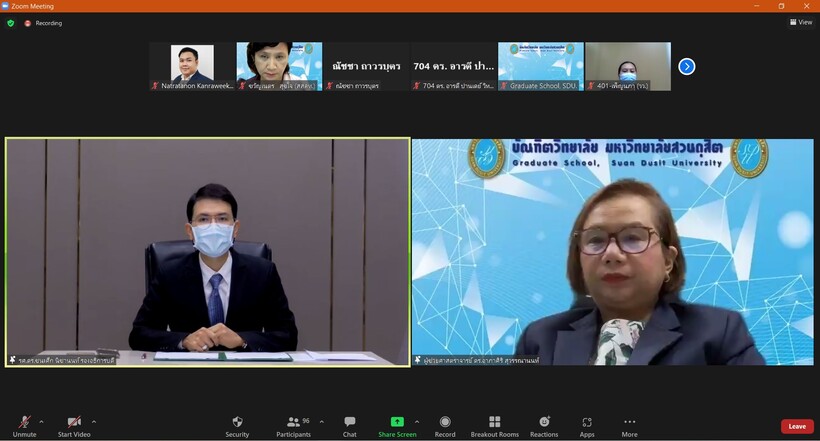Open Zoom Apps
820x441 pixels.
point(587,426)
